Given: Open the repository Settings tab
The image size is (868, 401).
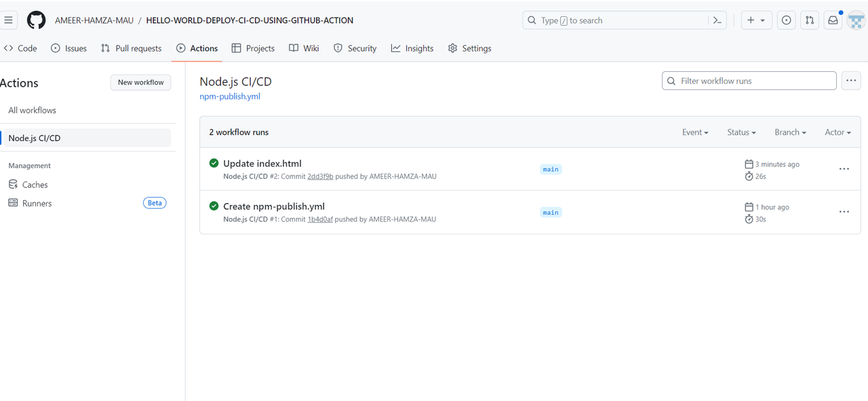Looking at the screenshot, I should point(469,48).
